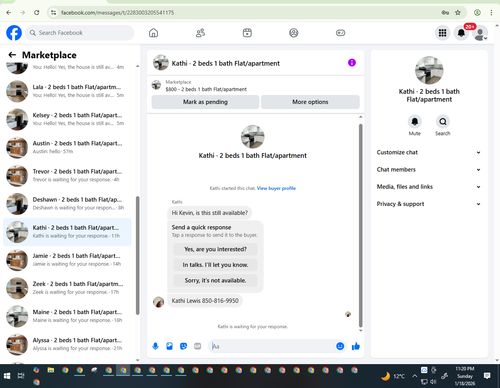This screenshot has height=388, width=500.
Task: Open Kathi's profile picture in right panel
Action: (x=429, y=70)
